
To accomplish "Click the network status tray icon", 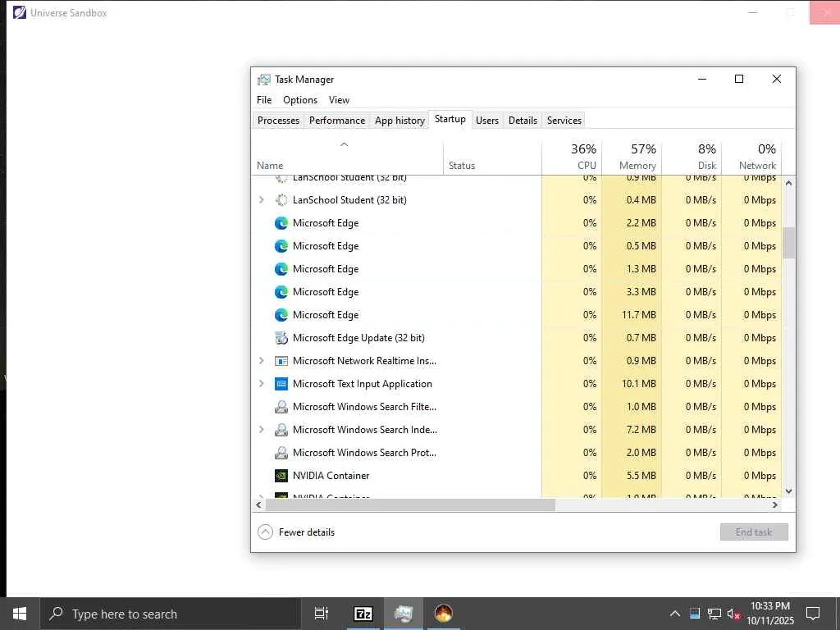I will 714,614.
